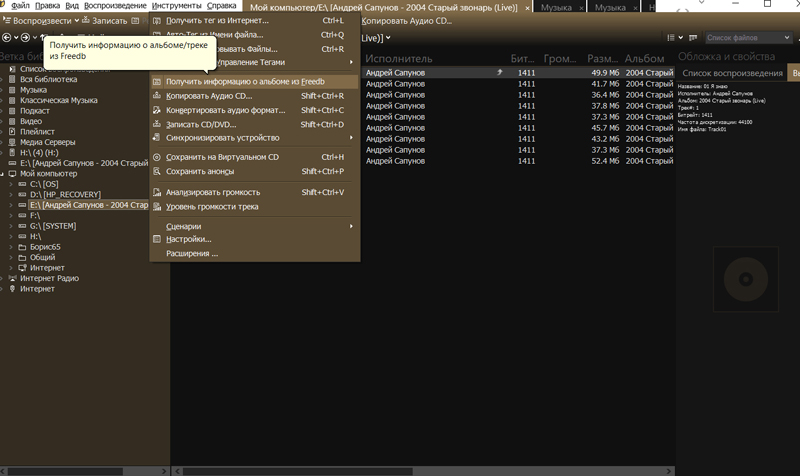Click the track list scrollbar right arrow
The width and height of the screenshot is (800, 476).
(x=669, y=471)
